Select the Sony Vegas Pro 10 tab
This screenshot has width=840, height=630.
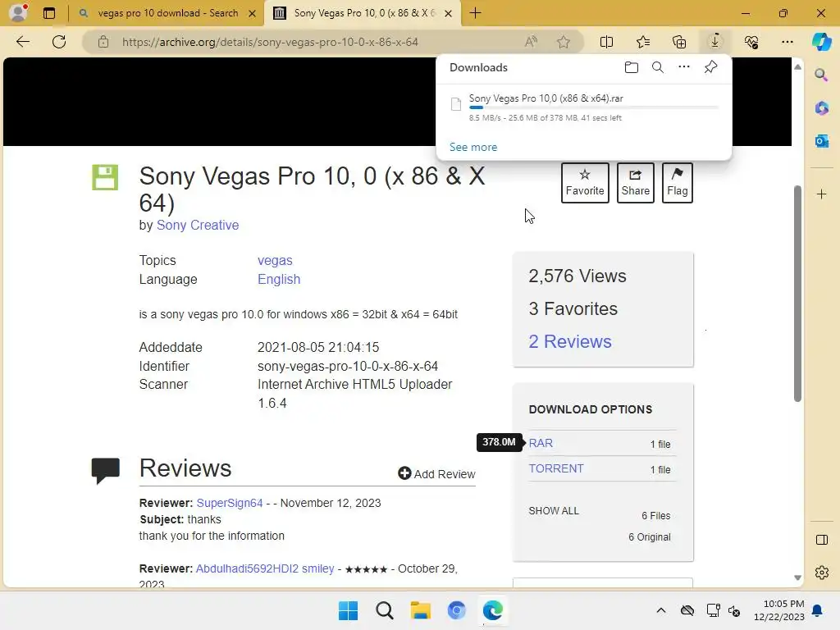364,13
